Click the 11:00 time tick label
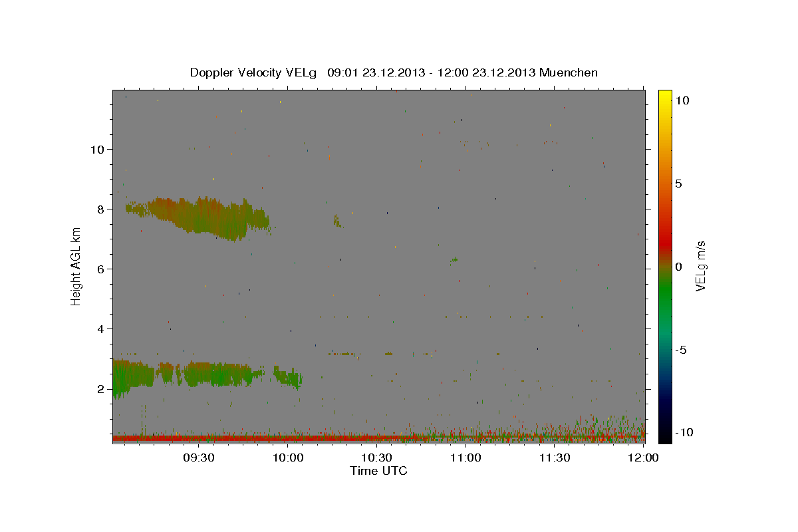Screen dimensions: 798x532 (465, 458)
